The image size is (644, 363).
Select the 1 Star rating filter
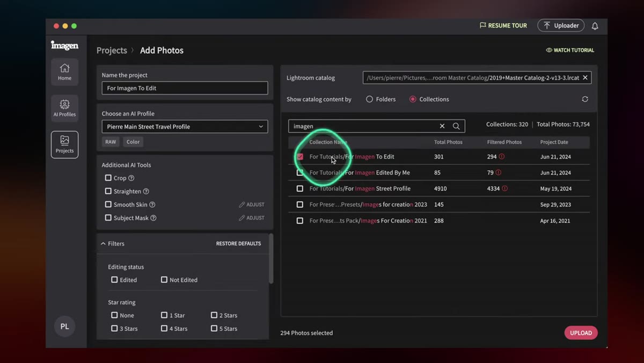(x=164, y=315)
